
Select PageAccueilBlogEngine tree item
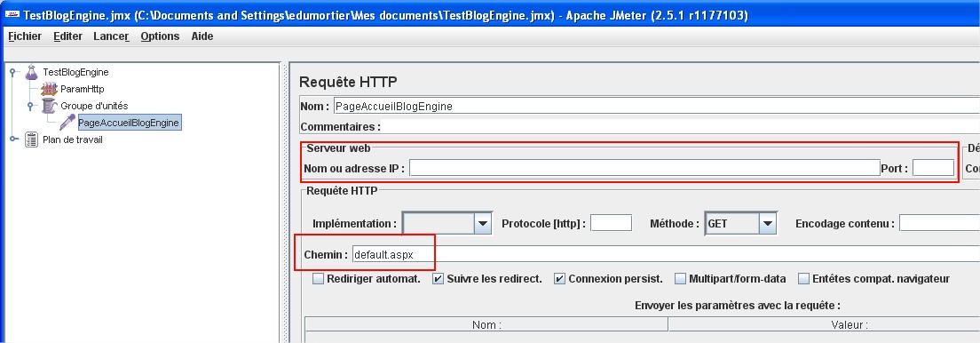click(129, 123)
